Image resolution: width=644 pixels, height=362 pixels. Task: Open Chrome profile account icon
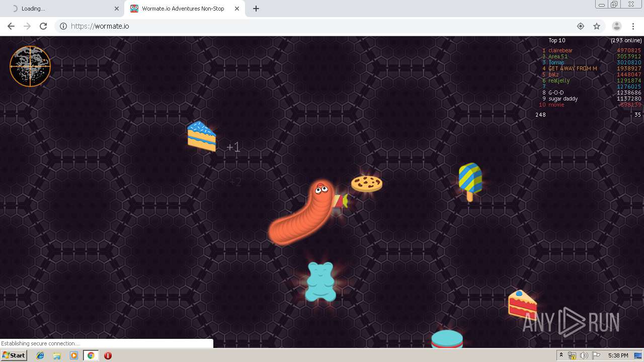click(x=616, y=26)
